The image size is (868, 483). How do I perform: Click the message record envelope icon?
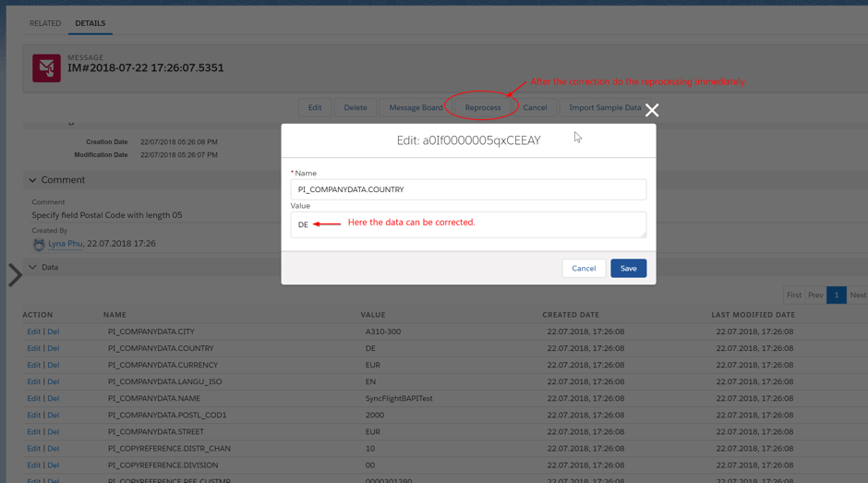pos(46,68)
